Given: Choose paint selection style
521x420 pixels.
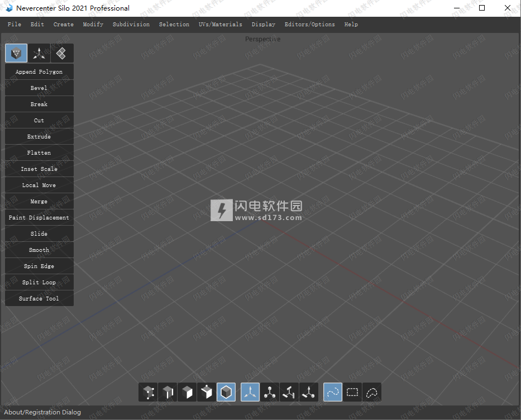Looking at the screenshot, I should coord(333,392).
